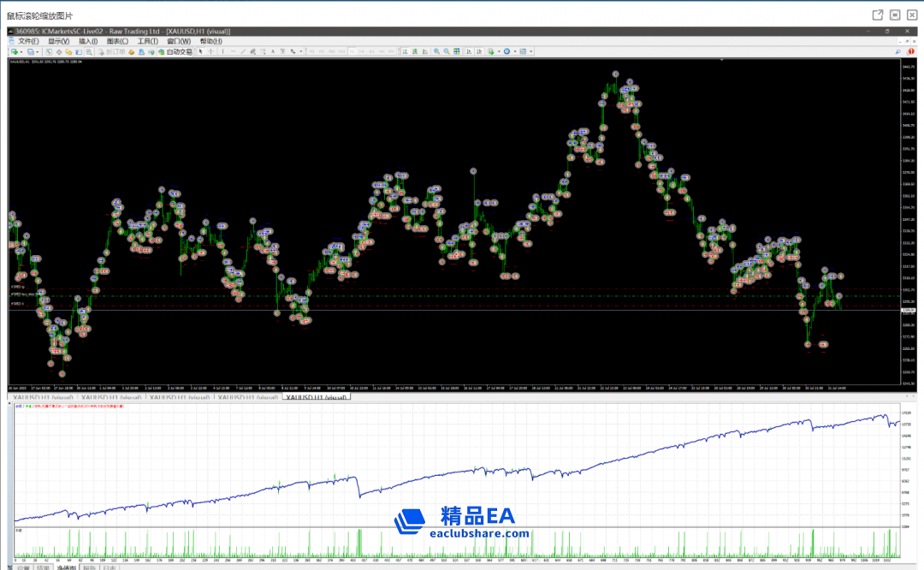Click the zoom in magnifier icon
The width and height of the screenshot is (924, 570).
pos(436,51)
